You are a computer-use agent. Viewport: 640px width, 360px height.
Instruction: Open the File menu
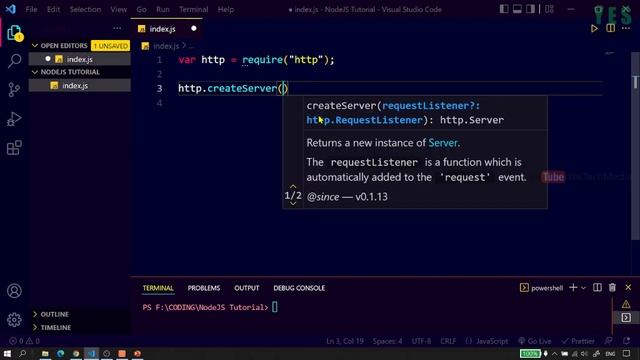click(31, 9)
